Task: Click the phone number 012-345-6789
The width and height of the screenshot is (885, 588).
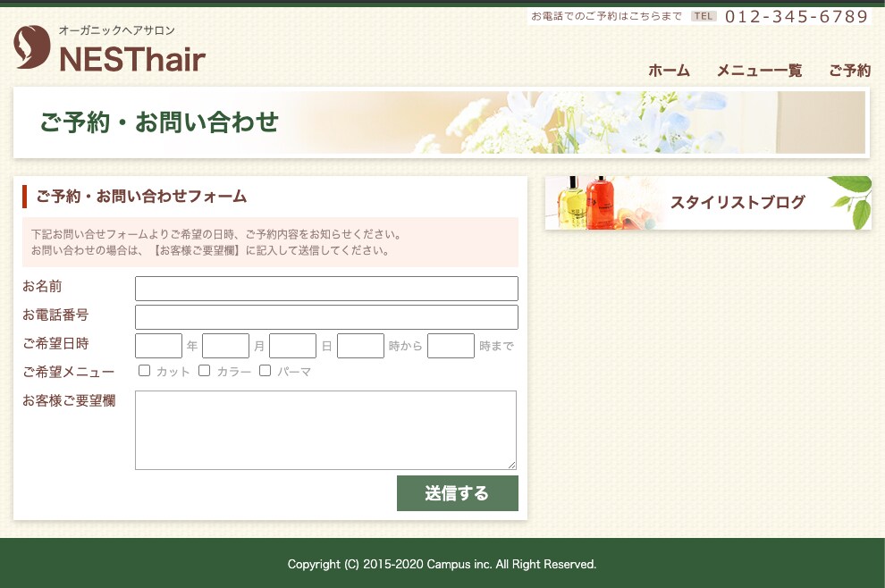Action: coord(796,16)
